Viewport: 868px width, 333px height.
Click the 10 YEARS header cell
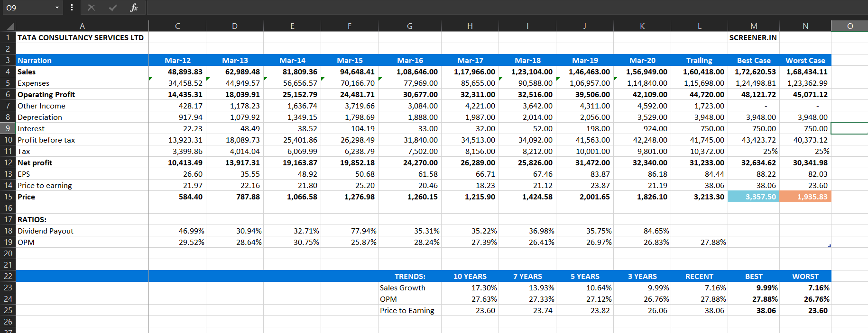click(470, 276)
